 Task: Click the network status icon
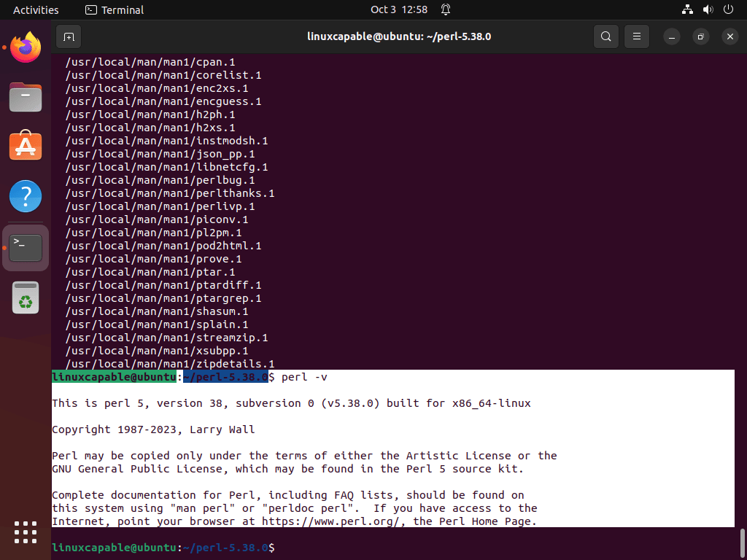point(686,9)
